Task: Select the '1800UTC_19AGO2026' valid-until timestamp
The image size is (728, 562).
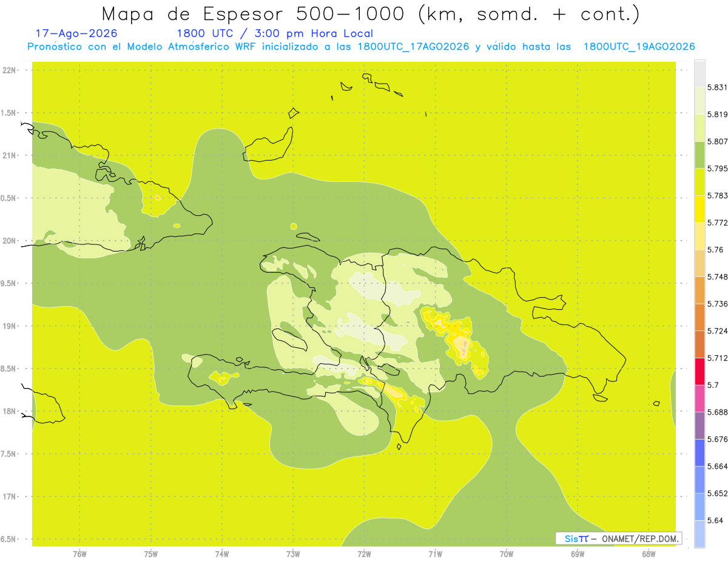Action: 639,47
